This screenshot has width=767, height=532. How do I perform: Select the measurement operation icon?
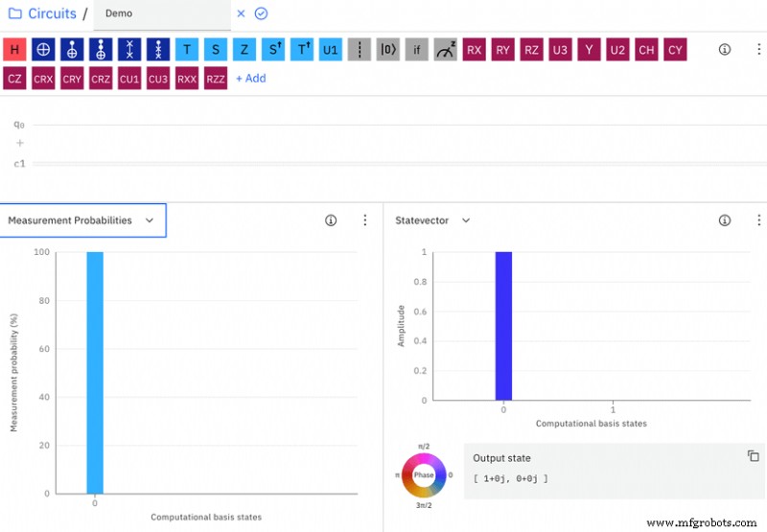pyautogui.click(x=446, y=49)
